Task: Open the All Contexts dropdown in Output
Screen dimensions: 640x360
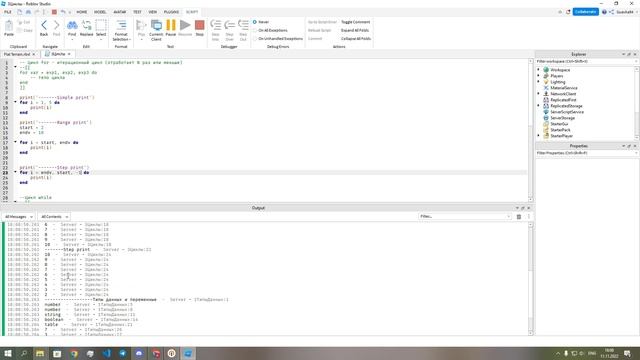Action: (x=54, y=217)
